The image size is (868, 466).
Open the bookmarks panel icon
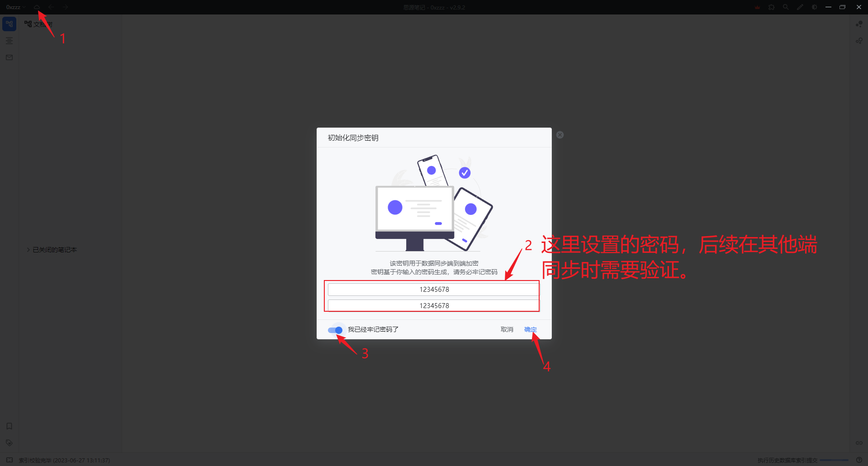tap(9, 426)
